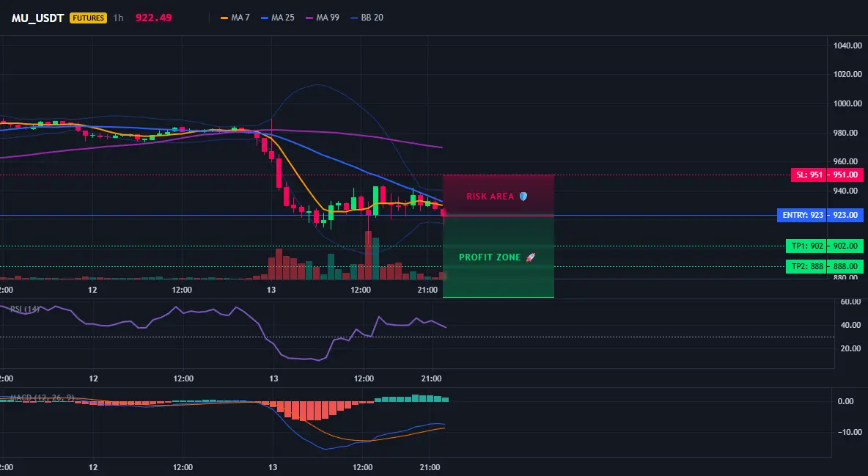868x476 pixels.
Task: Toggle the MA 7 legend item
Action: 235,18
